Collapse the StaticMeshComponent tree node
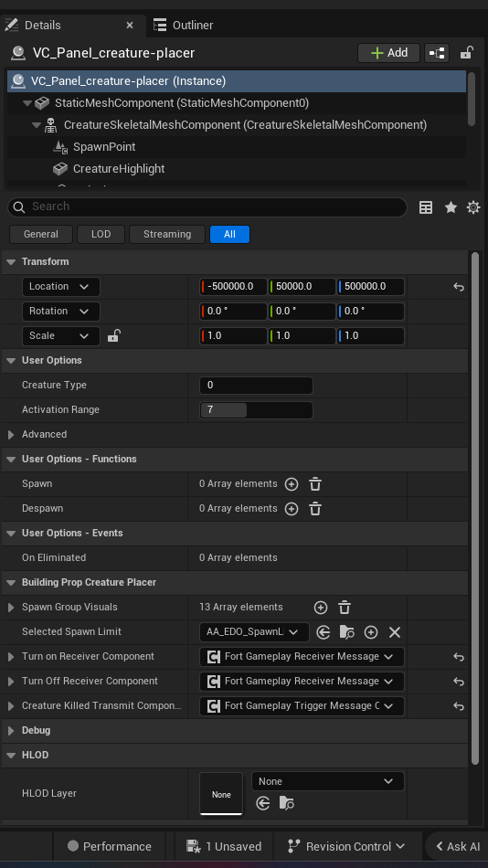Image resolution: width=488 pixels, height=868 pixels. [x=27, y=103]
